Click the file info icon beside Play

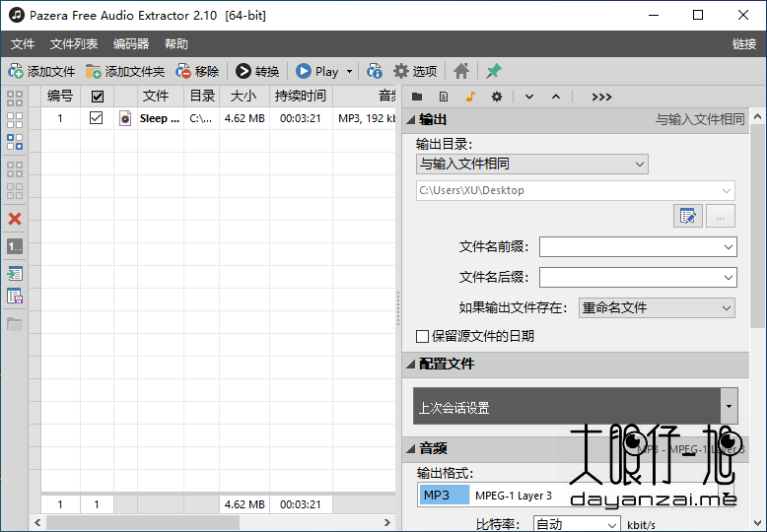[x=375, y=71]
